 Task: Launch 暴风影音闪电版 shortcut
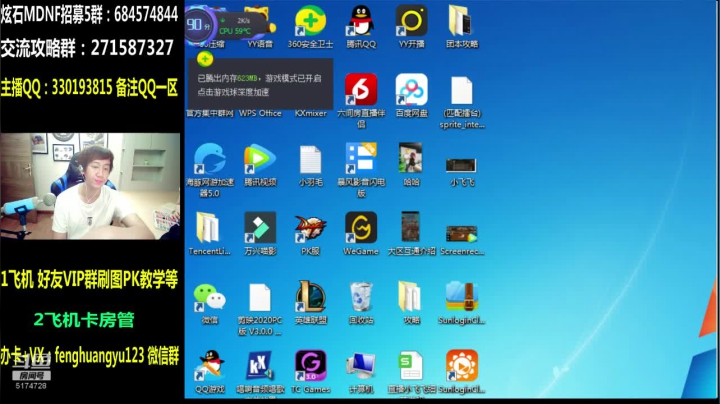tap(361, 170)
